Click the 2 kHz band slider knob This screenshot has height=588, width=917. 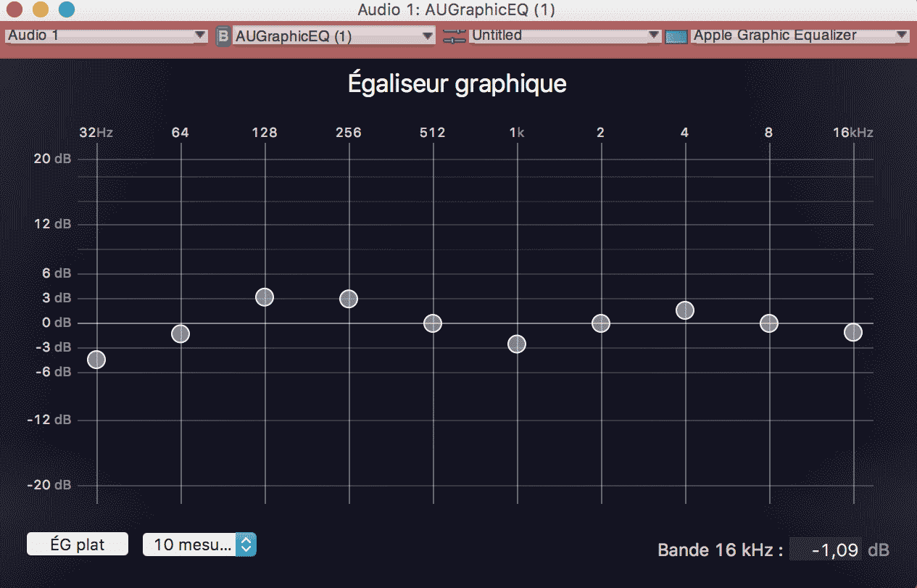pos(601,323)
